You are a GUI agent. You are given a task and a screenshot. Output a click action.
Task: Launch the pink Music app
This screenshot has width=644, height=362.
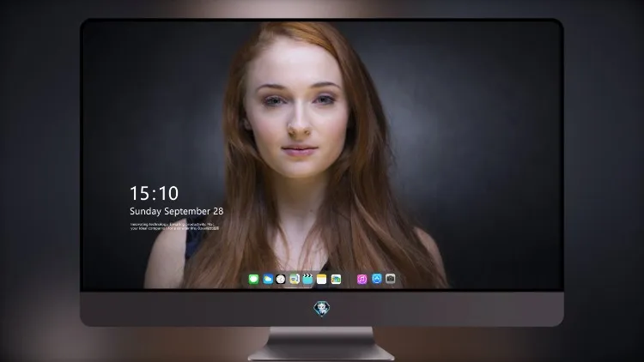361,280
